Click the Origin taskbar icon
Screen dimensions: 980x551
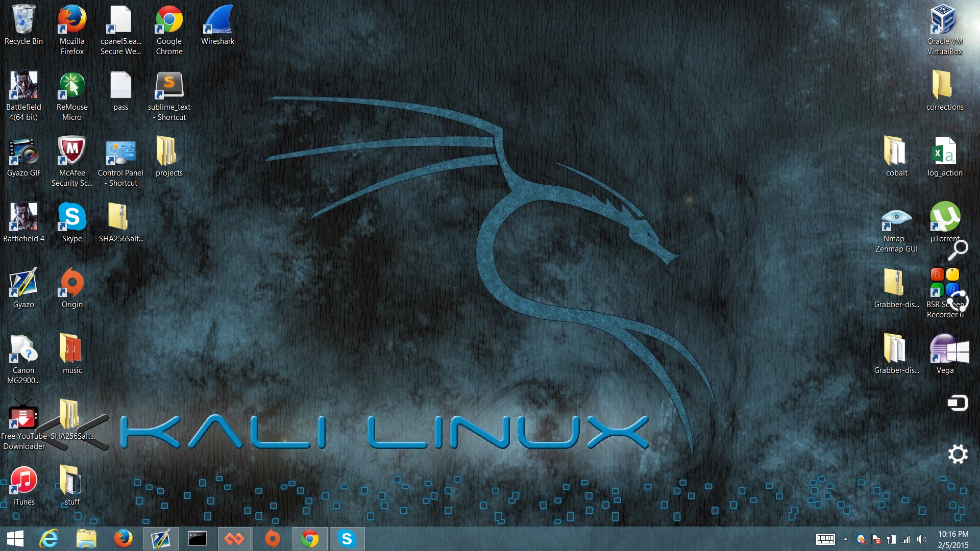272,539
